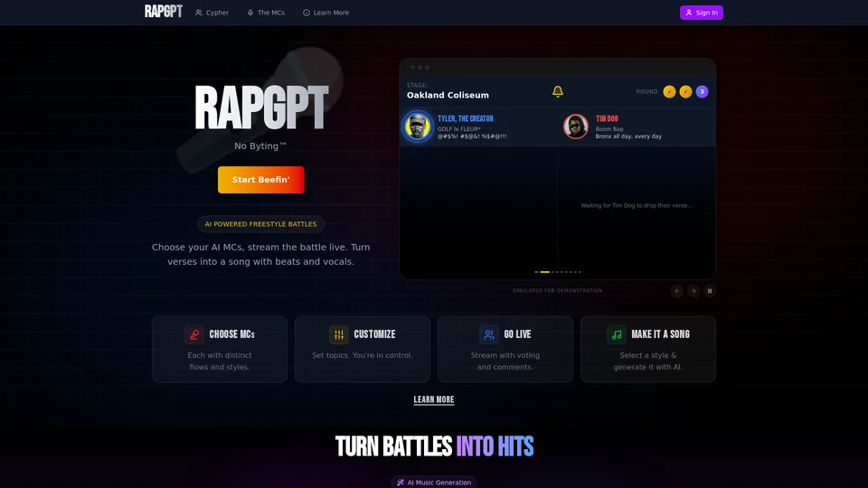This screenshot has width=868, height=488.
Task: Go to previous demo slide arrow
Action: click(677, 291)
